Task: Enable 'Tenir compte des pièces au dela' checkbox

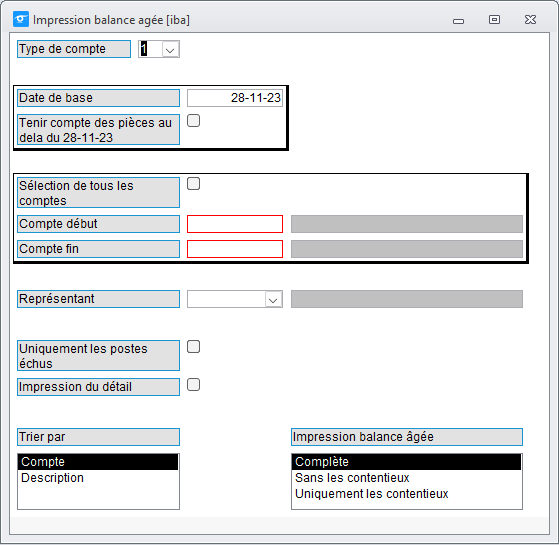Action: point(194,121)
